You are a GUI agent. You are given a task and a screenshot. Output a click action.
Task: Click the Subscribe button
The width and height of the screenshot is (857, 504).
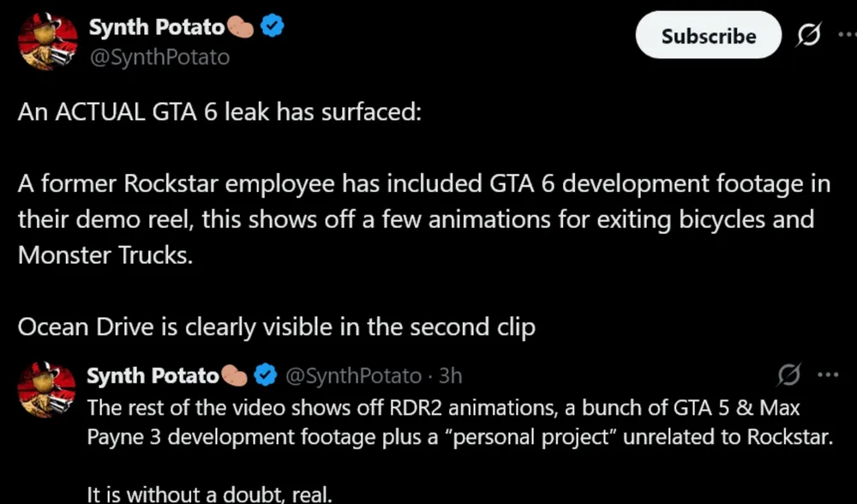coord(708,36)
